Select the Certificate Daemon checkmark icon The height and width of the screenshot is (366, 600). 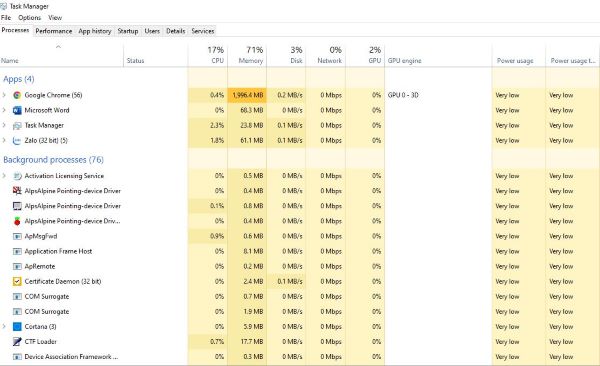(x=17, y=281)
